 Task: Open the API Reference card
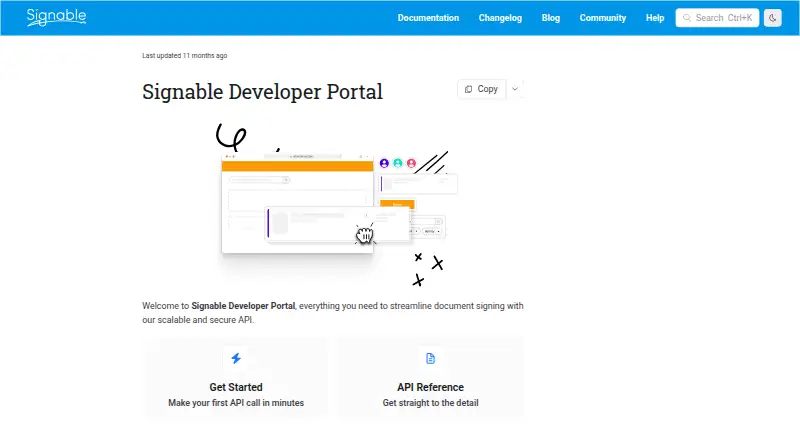[431, 378]
